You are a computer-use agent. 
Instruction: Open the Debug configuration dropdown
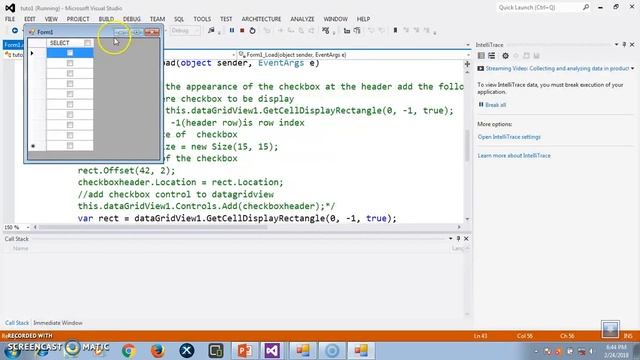pyautogui.click(x=185, y=31)
